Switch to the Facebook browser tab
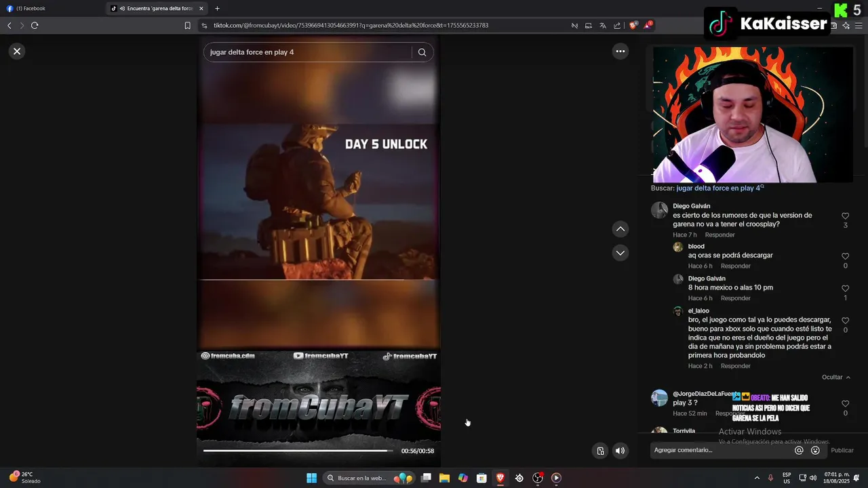The height and width of the screenshot is (488, 868). click(51, 8)
